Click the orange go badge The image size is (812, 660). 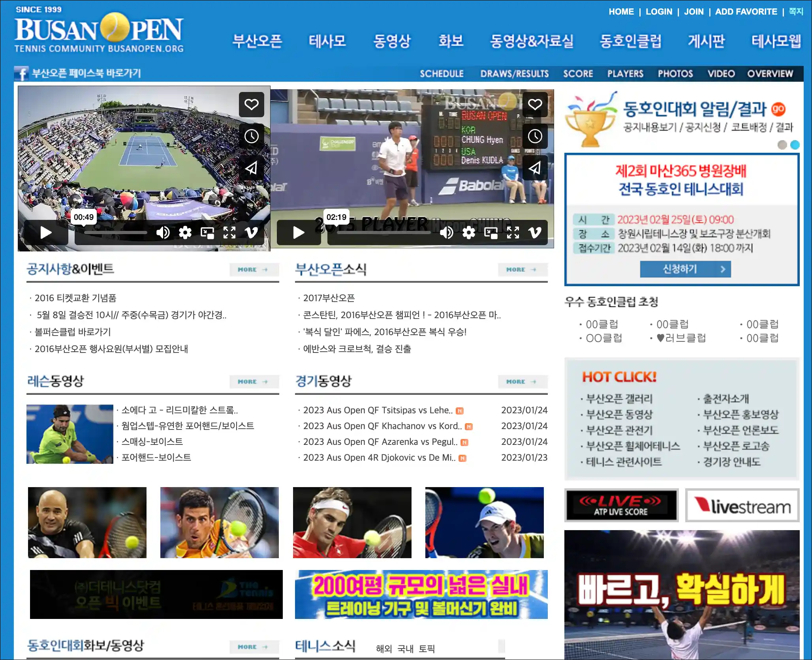click(778, 109)
